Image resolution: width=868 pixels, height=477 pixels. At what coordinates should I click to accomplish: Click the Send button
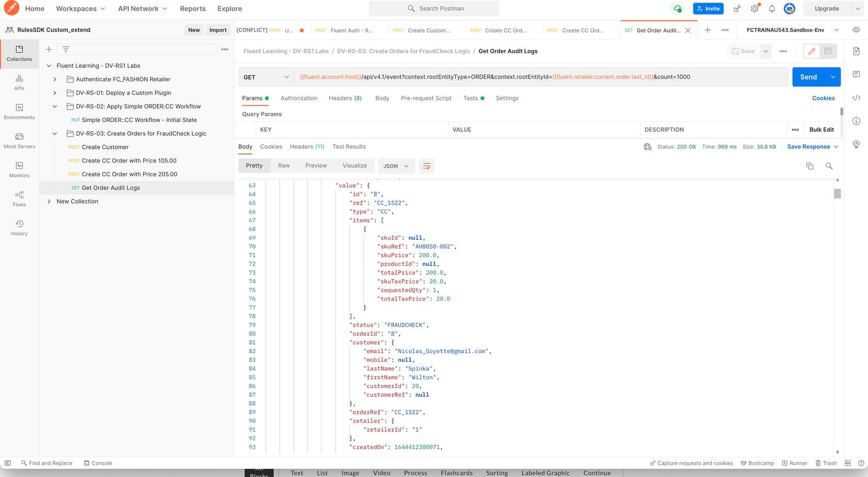[x=808, y=77]
